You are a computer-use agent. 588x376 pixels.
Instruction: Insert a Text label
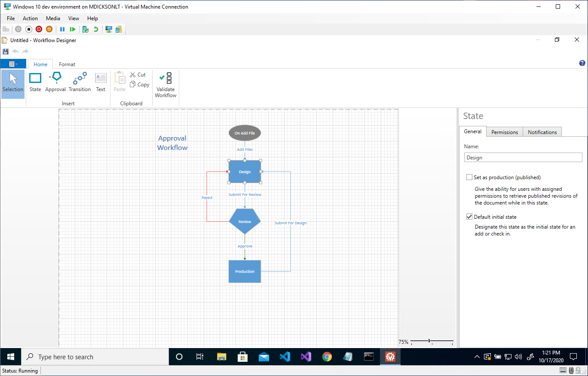[101, 82]
